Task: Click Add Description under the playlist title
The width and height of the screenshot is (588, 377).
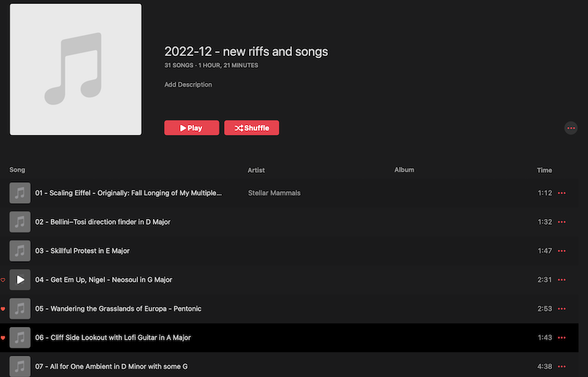Action: pyautogui.click(x=188, y=85)
